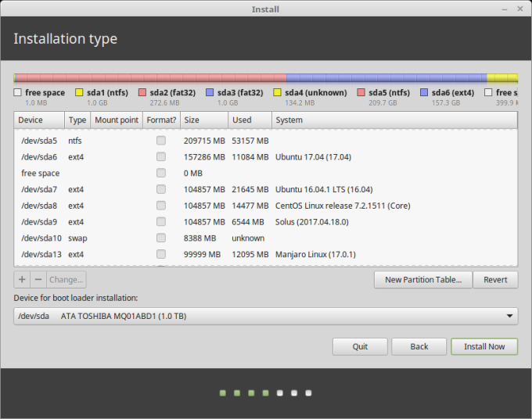Image resolution: width=532 pixels, height=419 pixels.
Task: Click the red sda5 segment in partition bar
Action: point(151,78)
